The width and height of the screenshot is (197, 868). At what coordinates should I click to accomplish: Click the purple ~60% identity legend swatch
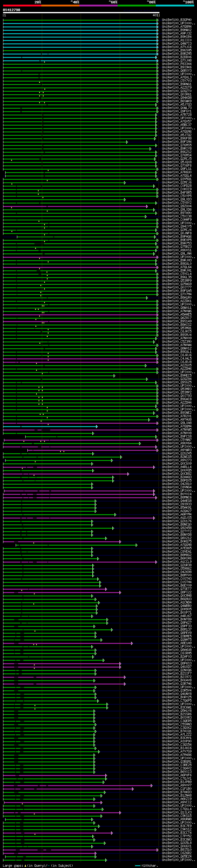(98, 6)
